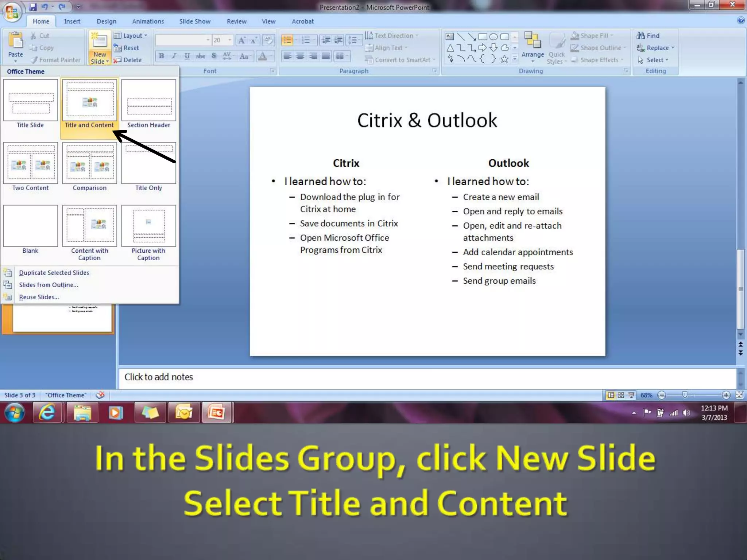Save presentation via Quick Access icon
This screenshot has height=560, width=747.
click(33, 7)
